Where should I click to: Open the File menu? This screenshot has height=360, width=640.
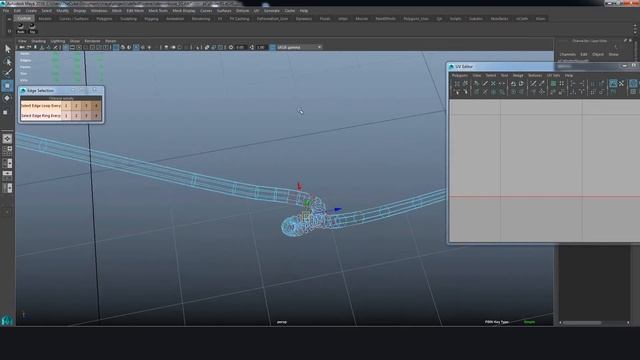coord(6,11)
